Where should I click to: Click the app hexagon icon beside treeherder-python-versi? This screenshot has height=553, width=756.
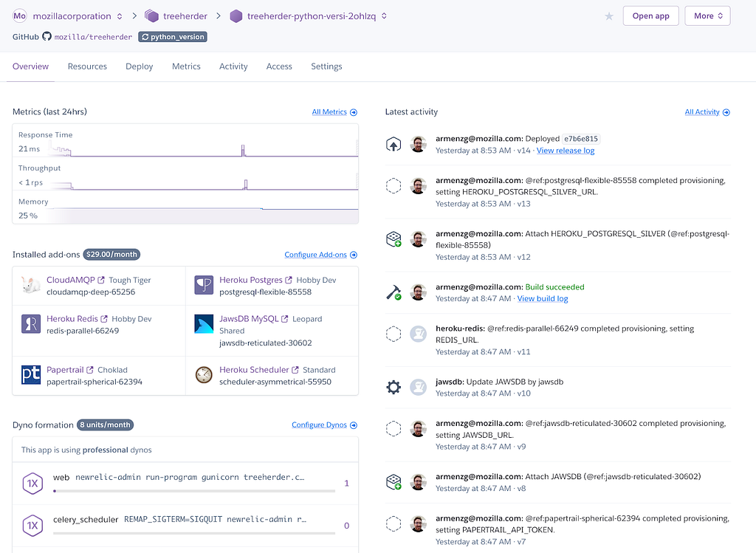[236, 16]
